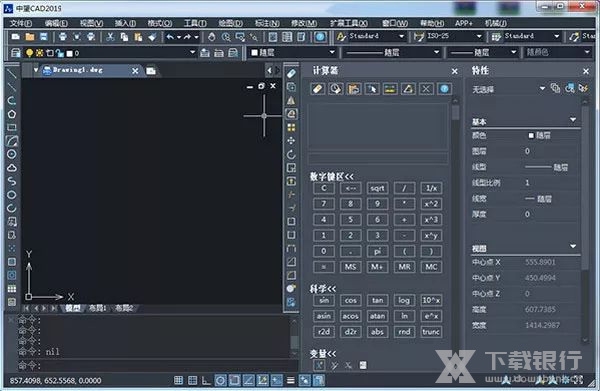Click calculator Clear History clock icon
Viewport: 600px width, 391px height.
click(x=336, y=89)
